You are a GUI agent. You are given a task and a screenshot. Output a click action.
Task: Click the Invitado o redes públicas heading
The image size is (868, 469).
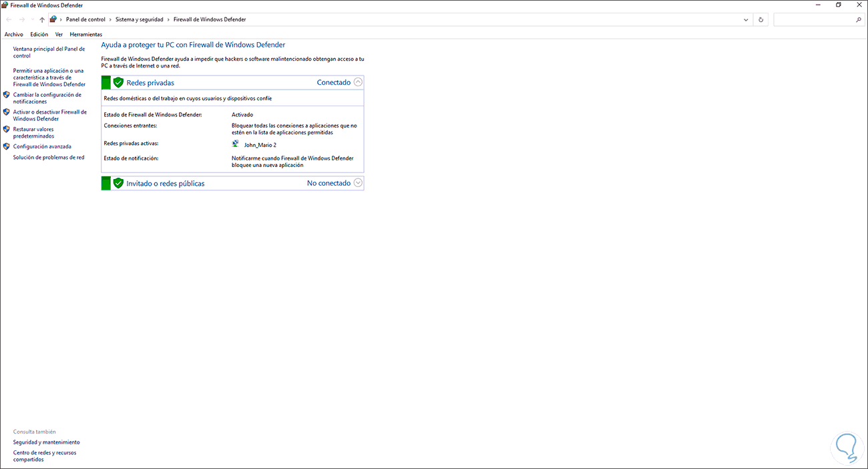click(166, 183)
